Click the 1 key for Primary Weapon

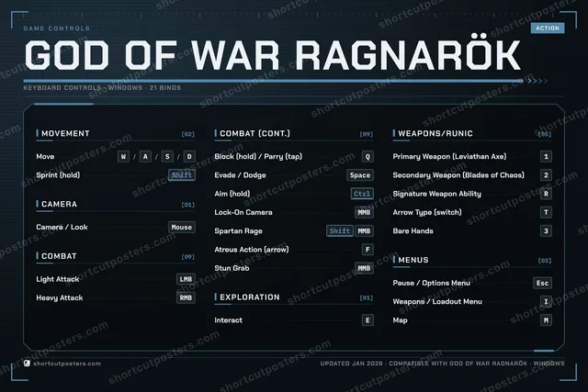tap(546, 157)
